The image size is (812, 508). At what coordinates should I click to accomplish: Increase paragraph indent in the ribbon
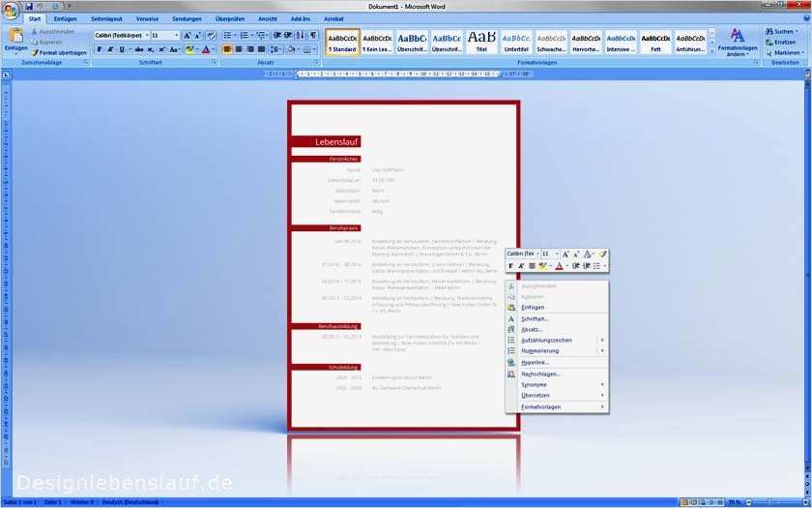pos(288,35)
